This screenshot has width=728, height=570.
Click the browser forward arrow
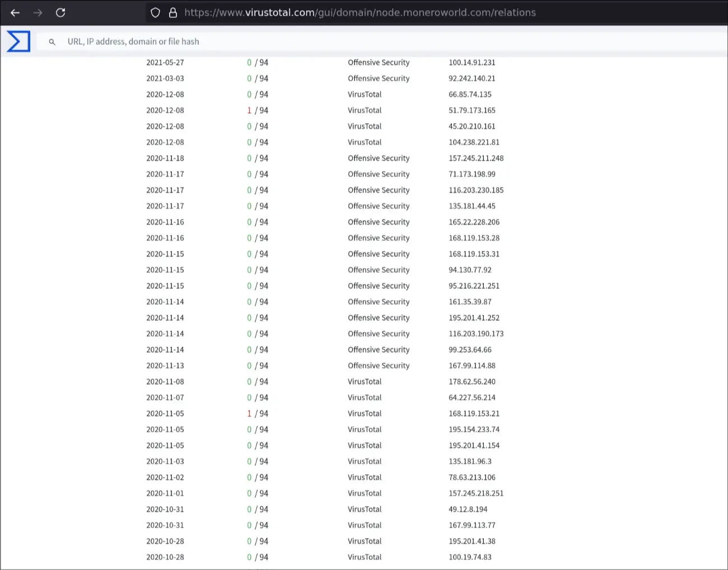point(38,12)
